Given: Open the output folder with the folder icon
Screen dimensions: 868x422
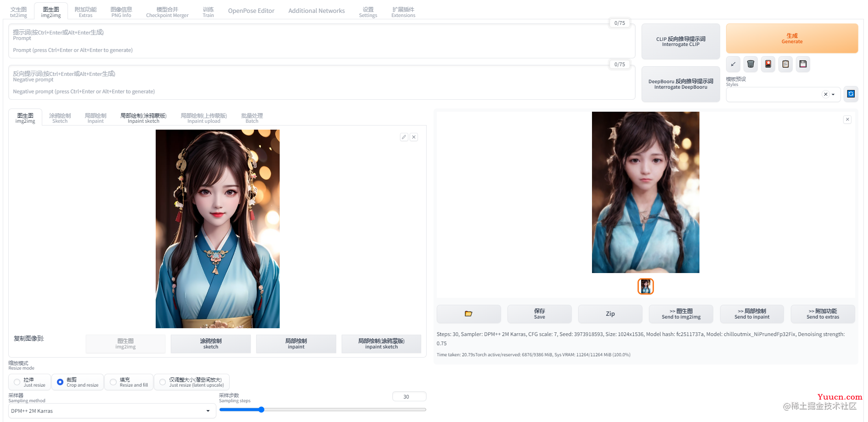Looking at the screenshot, I should click(468, 314).
